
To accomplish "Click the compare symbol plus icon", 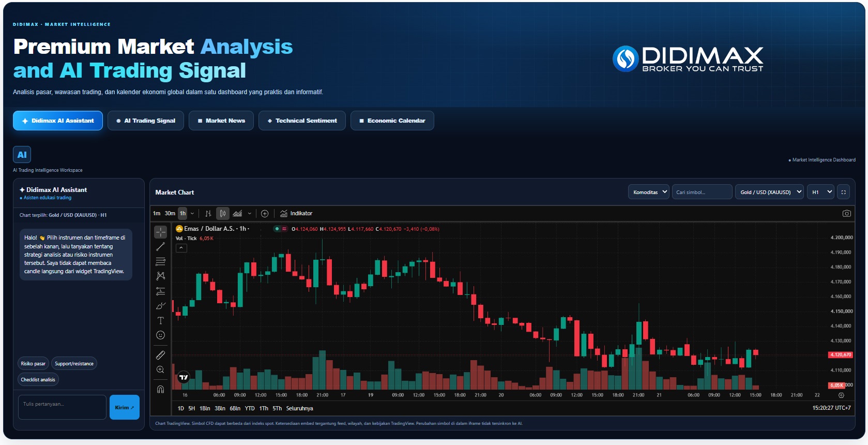I will coord(265,213).
